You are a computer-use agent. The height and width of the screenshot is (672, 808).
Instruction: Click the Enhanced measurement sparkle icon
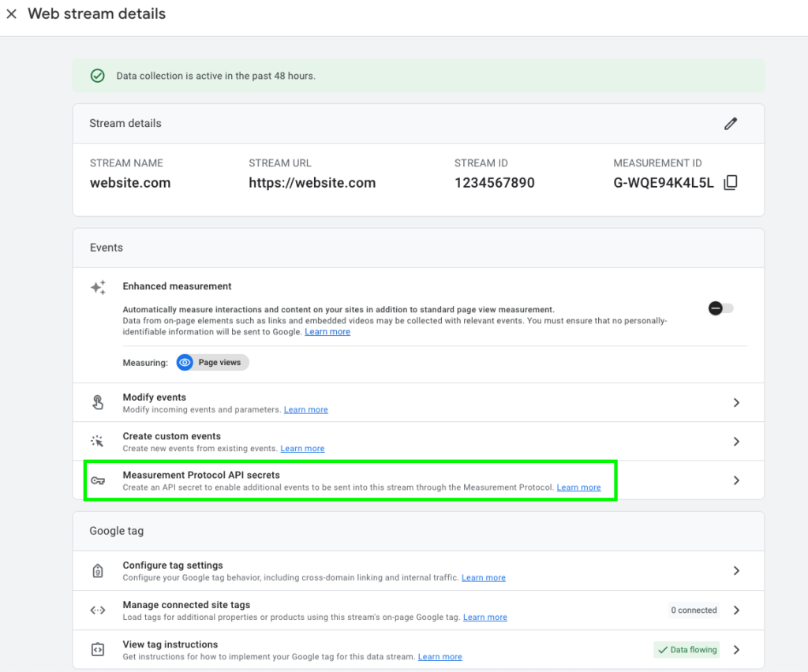coord(98,287)
